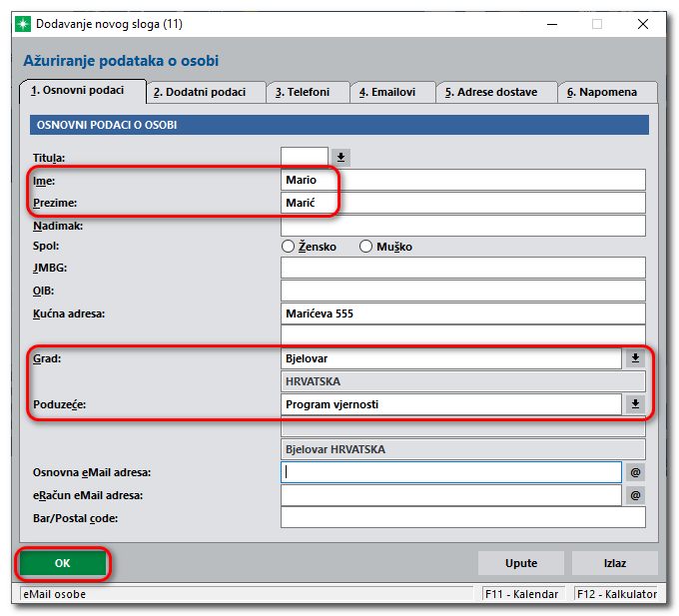Open the Telefoni tab

[x=308, y=92]
